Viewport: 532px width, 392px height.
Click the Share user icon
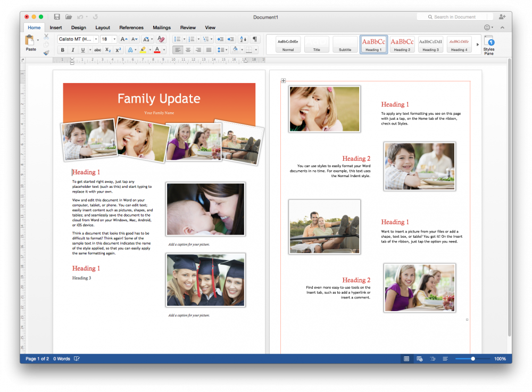502,17
